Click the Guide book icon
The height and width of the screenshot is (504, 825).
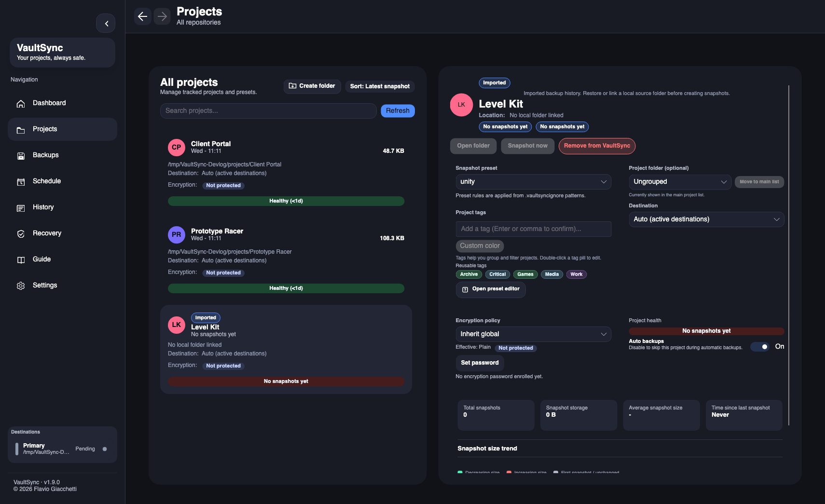(21, 260)
